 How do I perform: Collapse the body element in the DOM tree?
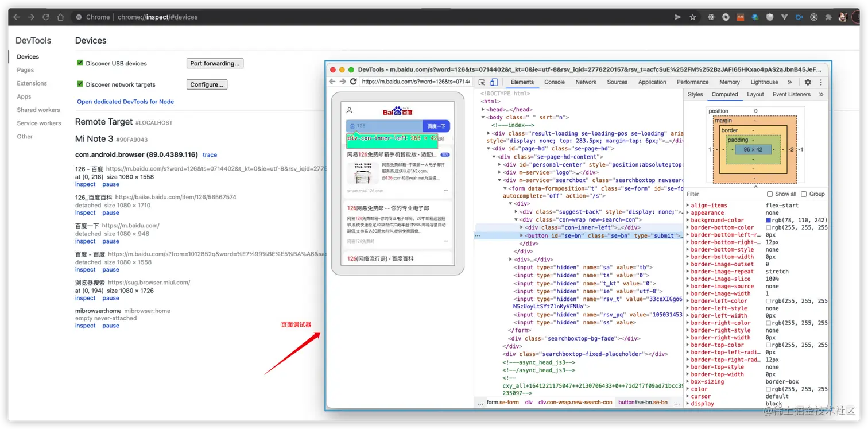pyautogui.click(x=483, y=117)
